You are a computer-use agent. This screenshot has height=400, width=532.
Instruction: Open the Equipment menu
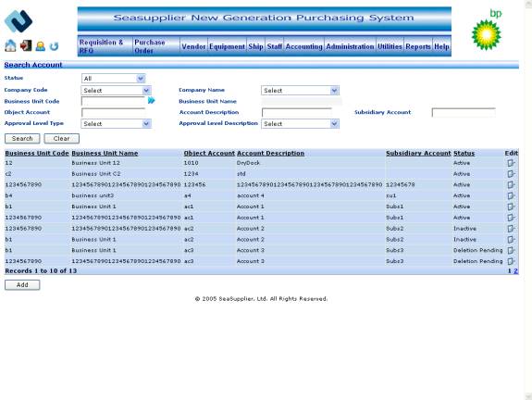point(227,46)
